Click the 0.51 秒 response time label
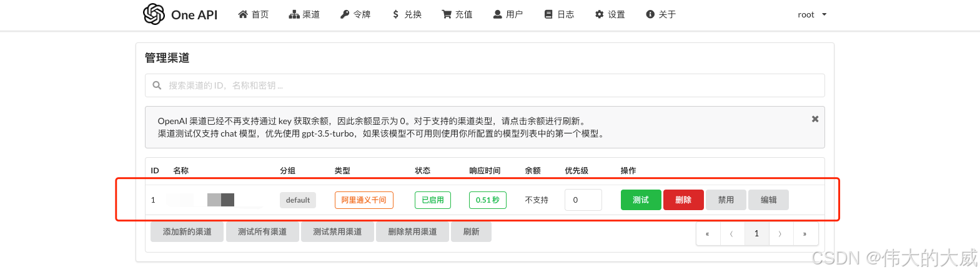The width and height of the screenshot is (980, 275). 487,200
